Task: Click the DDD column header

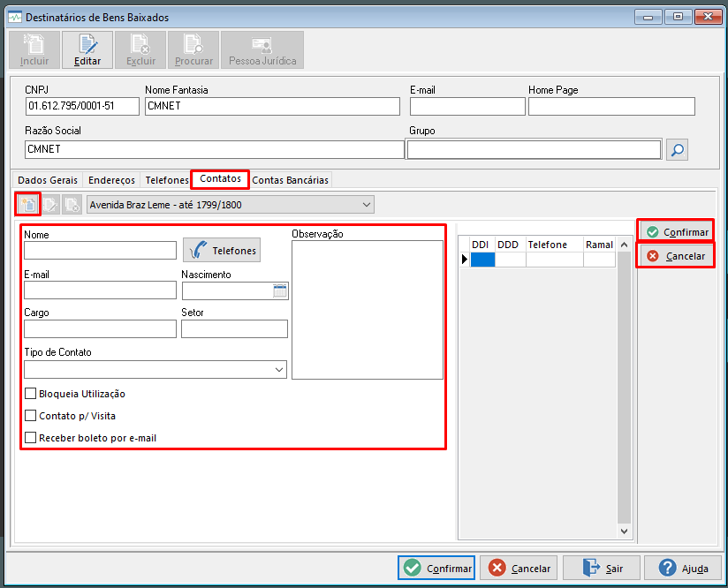Action: pyautogui.click(x=510, y=245)
